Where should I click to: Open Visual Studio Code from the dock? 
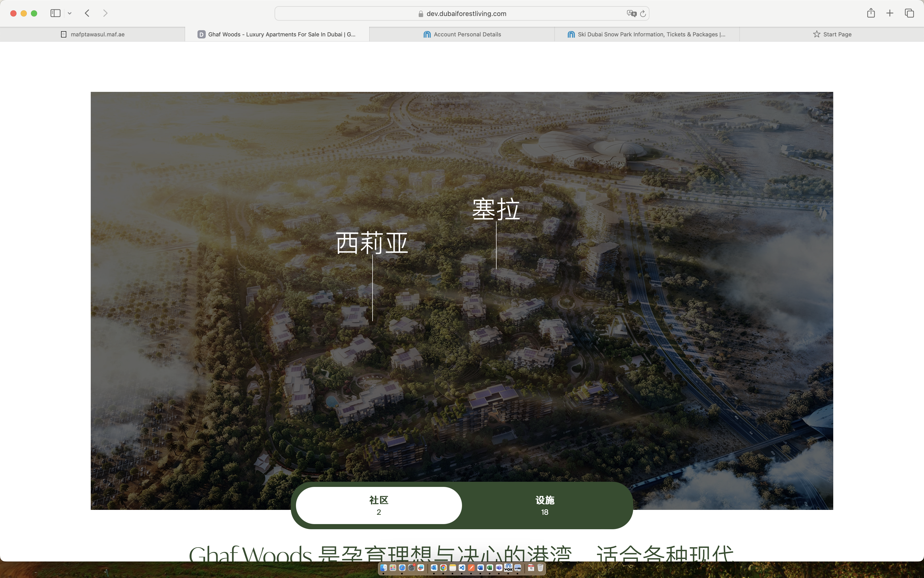click(x=462, y=568)
